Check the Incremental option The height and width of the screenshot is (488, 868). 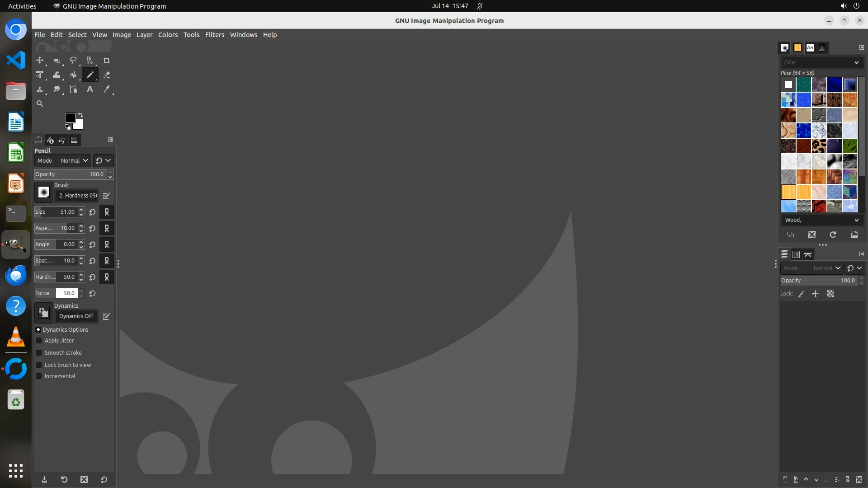pos(39,376)
